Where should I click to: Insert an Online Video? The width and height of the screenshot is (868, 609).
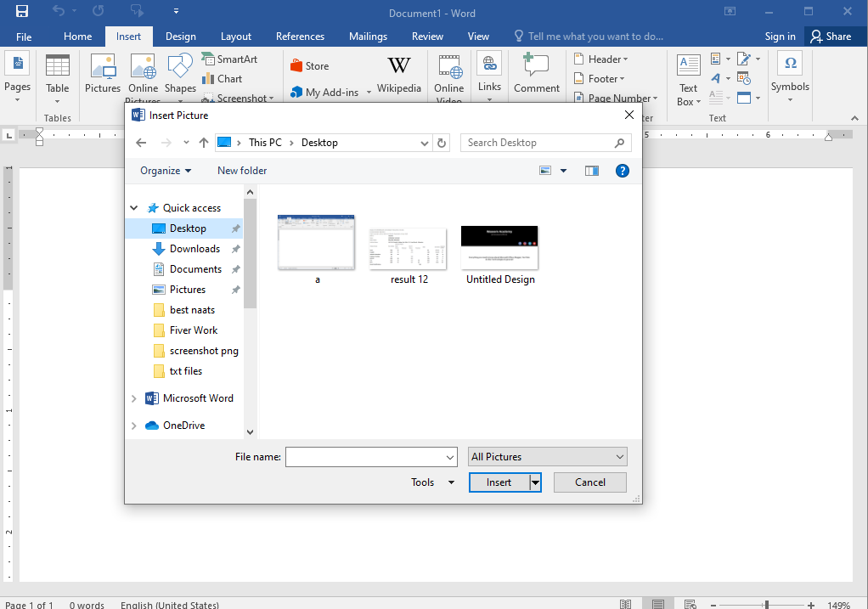(448, 78)
